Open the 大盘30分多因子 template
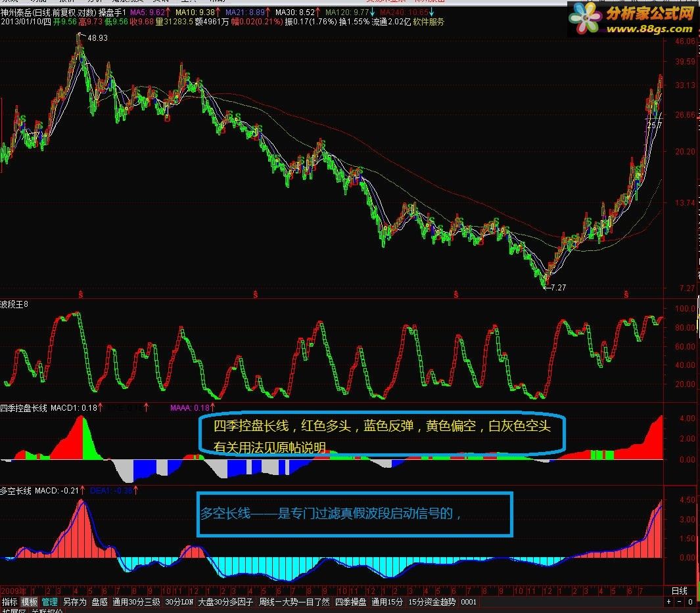Viewport: 700px width, 613px height. coord(225,602)
